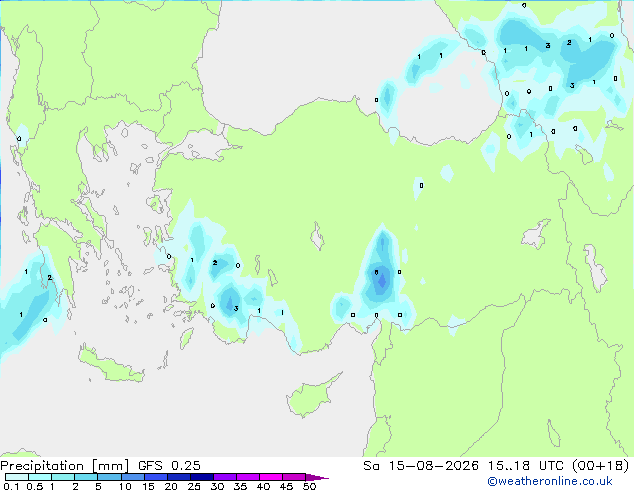Click the '50' legend scale label
634x490 pixels.
point(309,486)
